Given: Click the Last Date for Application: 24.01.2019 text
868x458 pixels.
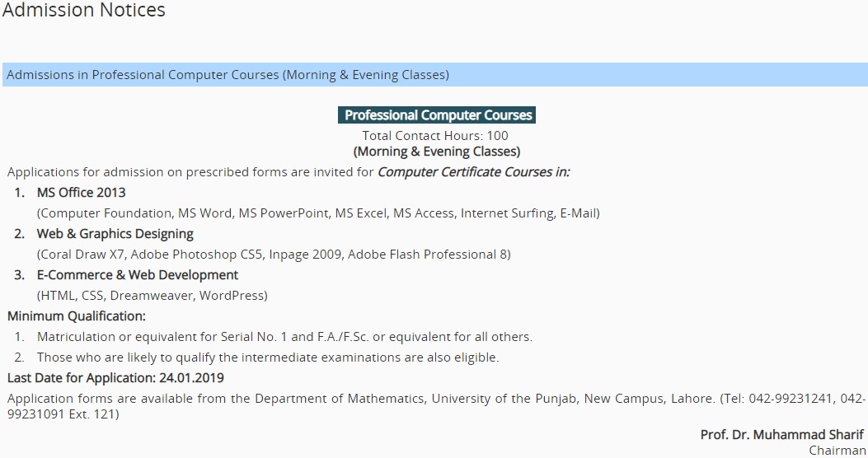Looking at the screenshot, I should coord(115,378).
